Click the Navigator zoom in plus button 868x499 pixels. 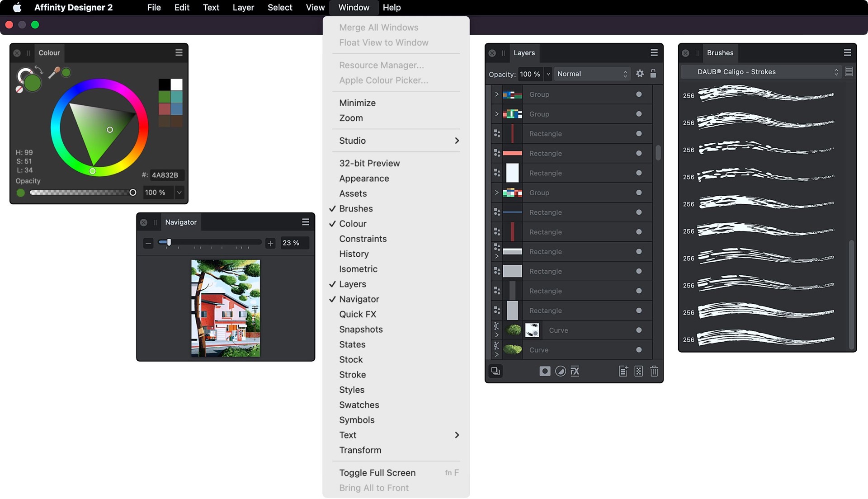tap(270, 243)
